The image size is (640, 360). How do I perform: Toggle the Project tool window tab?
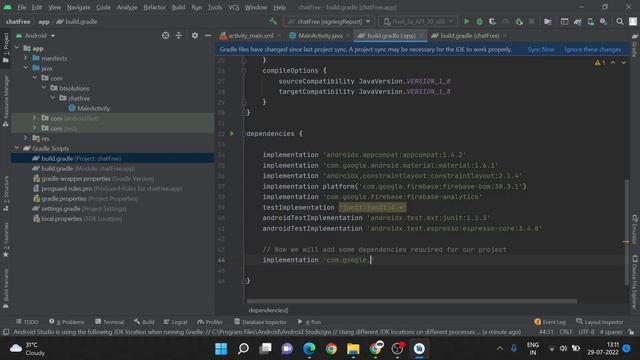point(6,48)
